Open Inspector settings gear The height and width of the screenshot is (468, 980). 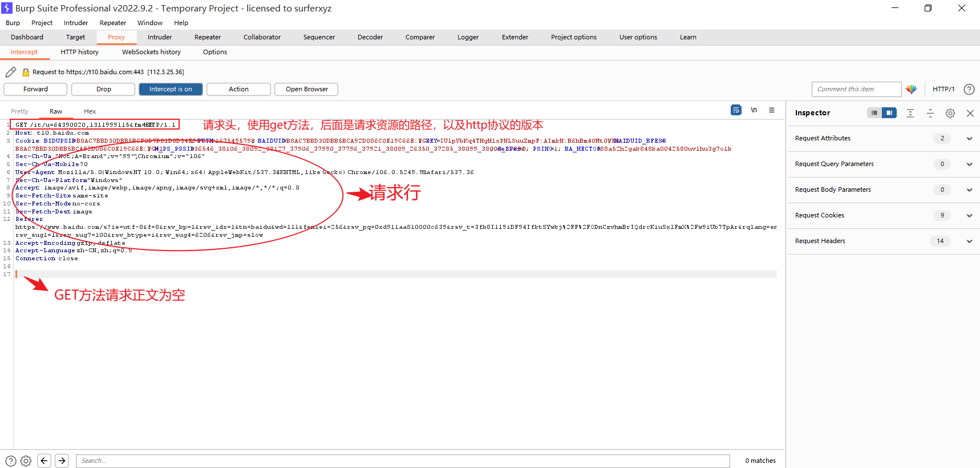point(950,113)
